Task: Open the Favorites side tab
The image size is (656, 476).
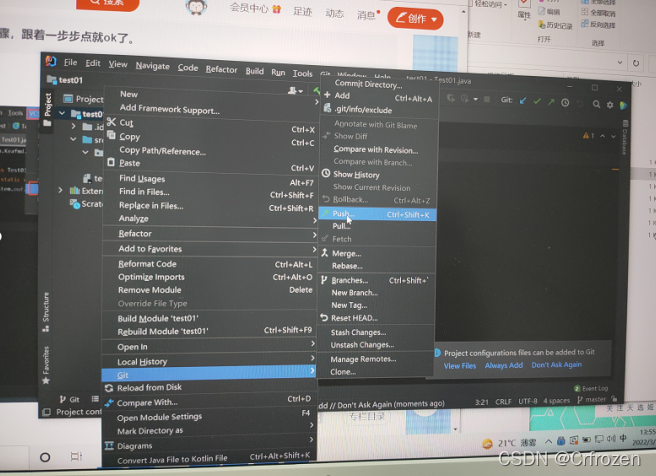Action: pos(46,365)
